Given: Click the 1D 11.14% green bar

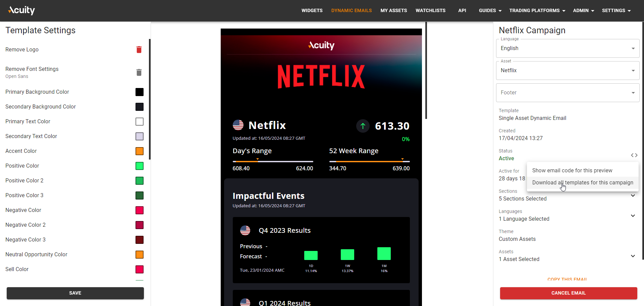Looking at the screenshot, I should (x=311, y=255).
